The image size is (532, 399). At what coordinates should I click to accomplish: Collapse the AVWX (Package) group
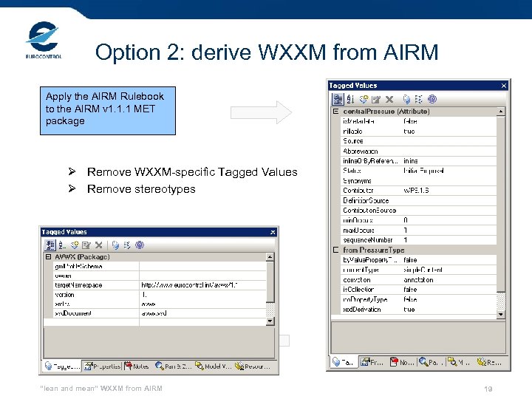[x=48, y=257]
